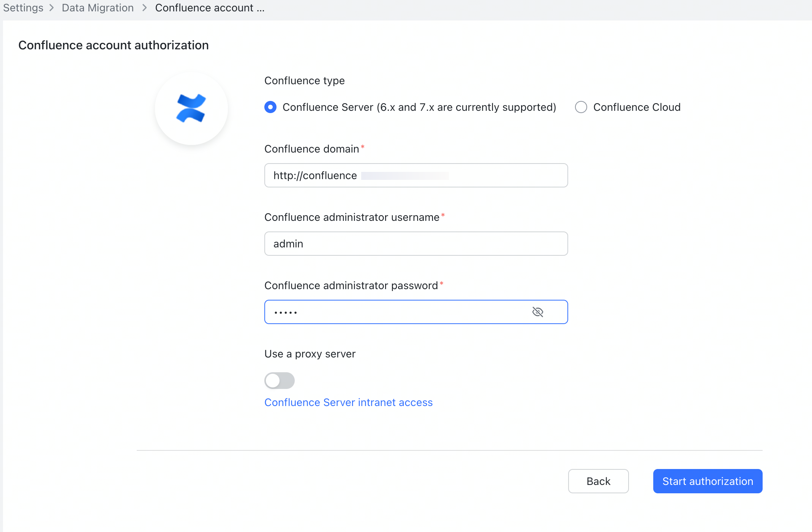
Task: Open Data Migration breadcrumb
Action: [98, 8]
